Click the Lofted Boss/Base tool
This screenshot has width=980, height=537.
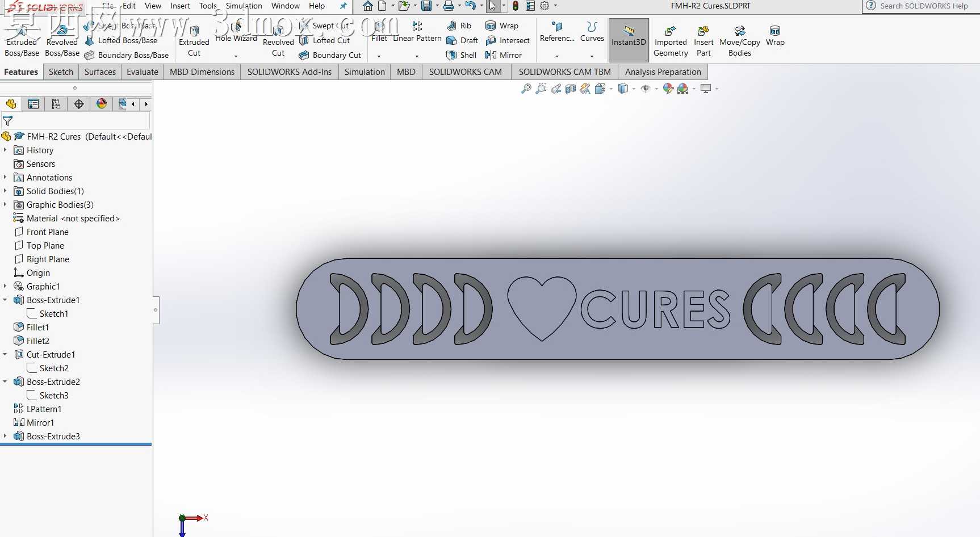coord(120,40)
